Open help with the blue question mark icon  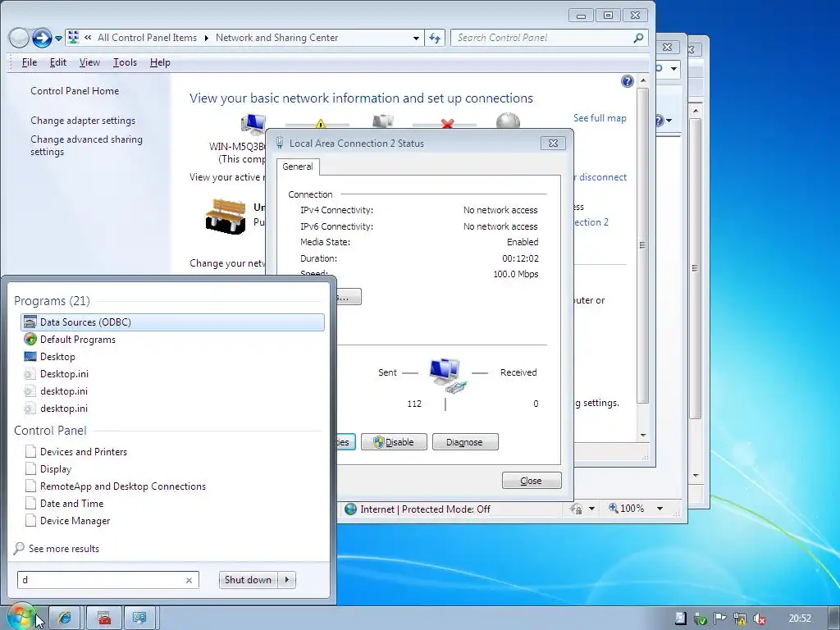click(x=628, y=81)
